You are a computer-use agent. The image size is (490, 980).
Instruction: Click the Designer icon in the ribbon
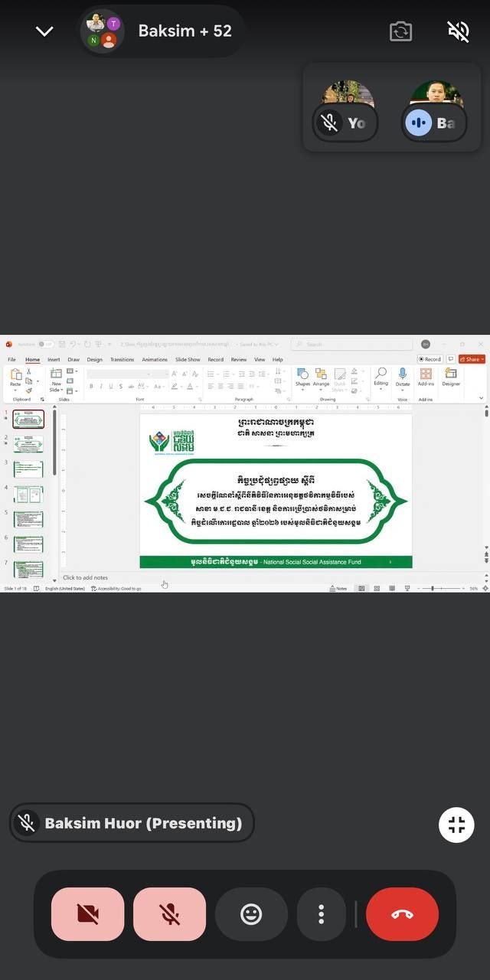(451, 377)
